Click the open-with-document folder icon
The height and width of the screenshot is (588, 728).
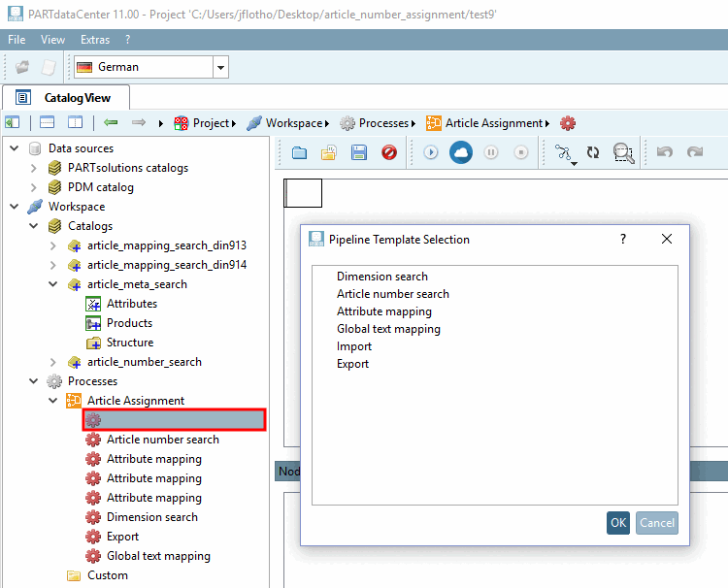point(329,152)
